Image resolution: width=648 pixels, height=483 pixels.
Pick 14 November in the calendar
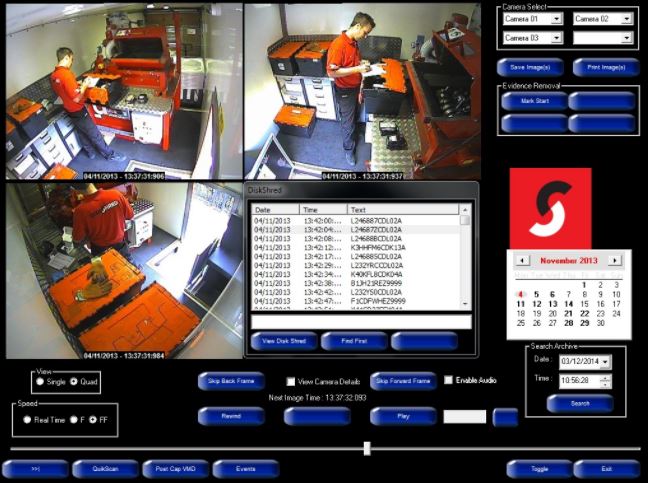click(569, 304)
